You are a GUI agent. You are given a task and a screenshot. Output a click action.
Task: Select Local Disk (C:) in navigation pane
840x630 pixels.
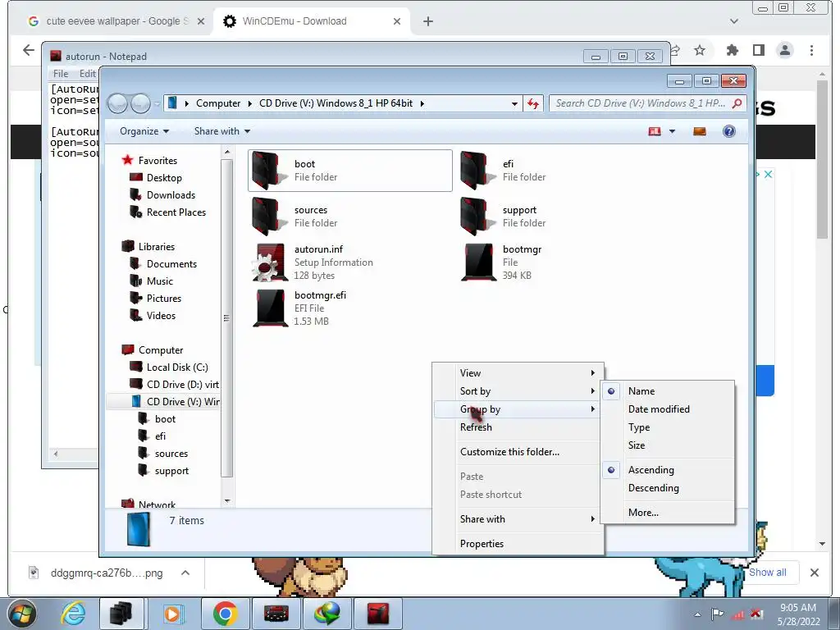point(177,367)
